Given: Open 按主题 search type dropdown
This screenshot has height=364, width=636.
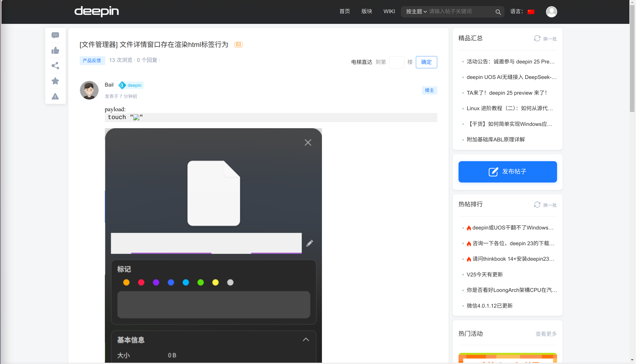Looking at the screenshot, I should tap(416, 12).
